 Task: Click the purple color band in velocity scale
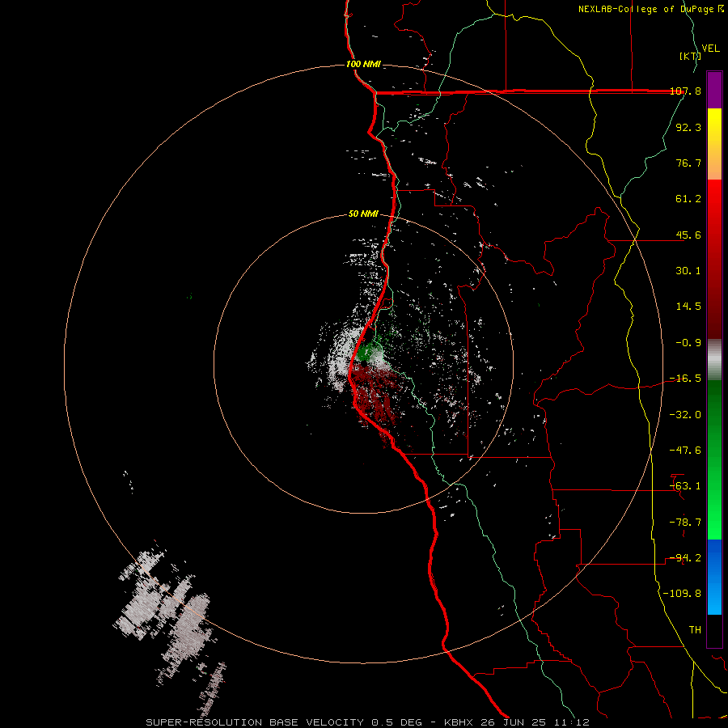click(714, 90)
